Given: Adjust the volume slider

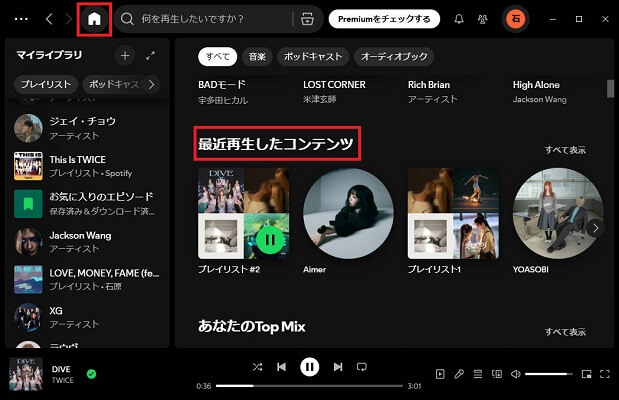Looking at the screenshot, I should coord(549,374).
